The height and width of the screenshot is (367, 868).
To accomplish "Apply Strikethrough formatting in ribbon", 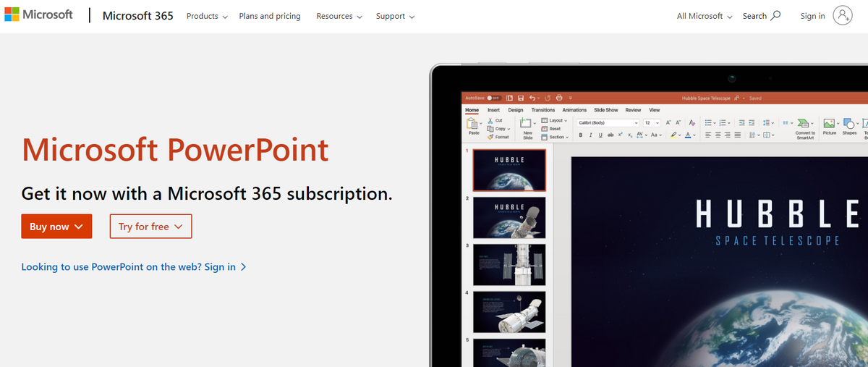I will pyautogui.click(x=610, y=135).
